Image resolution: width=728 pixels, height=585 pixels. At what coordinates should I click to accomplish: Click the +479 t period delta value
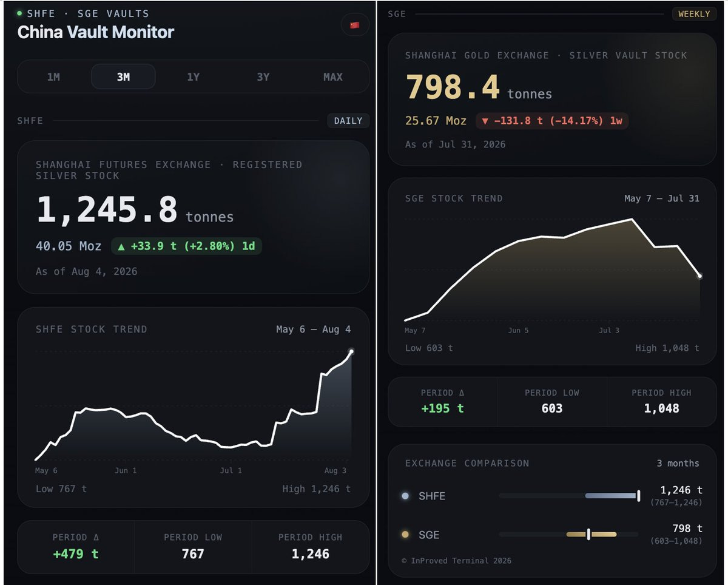click(76, 553)
